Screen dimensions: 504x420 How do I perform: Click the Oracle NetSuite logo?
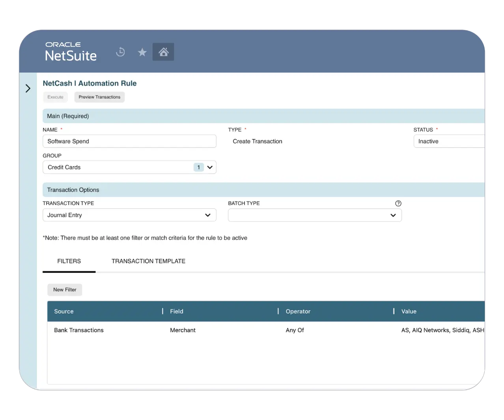point(71,52)
